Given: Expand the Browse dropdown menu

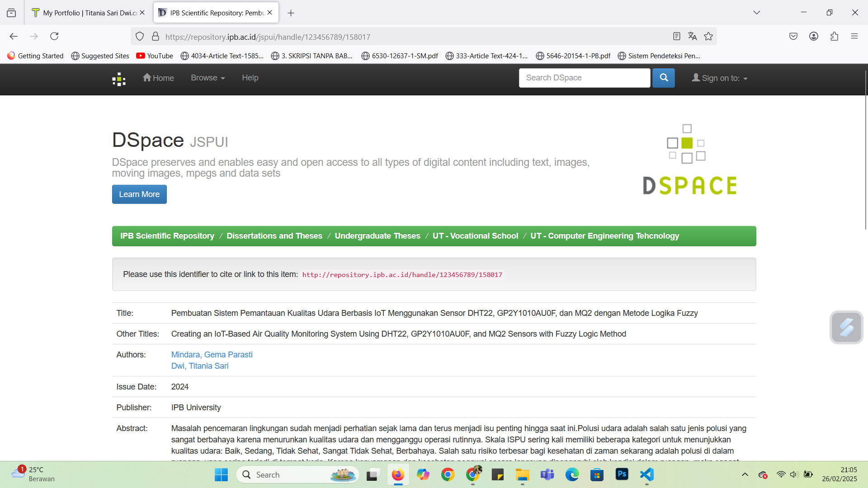Looking at the screenshot, I should click(x=208, y=78).
